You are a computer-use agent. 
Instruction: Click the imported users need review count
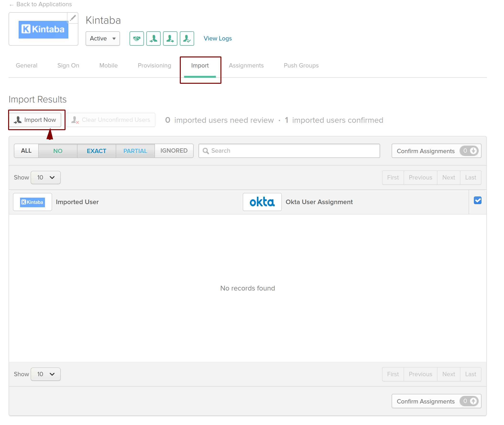[x=219, y=120]
